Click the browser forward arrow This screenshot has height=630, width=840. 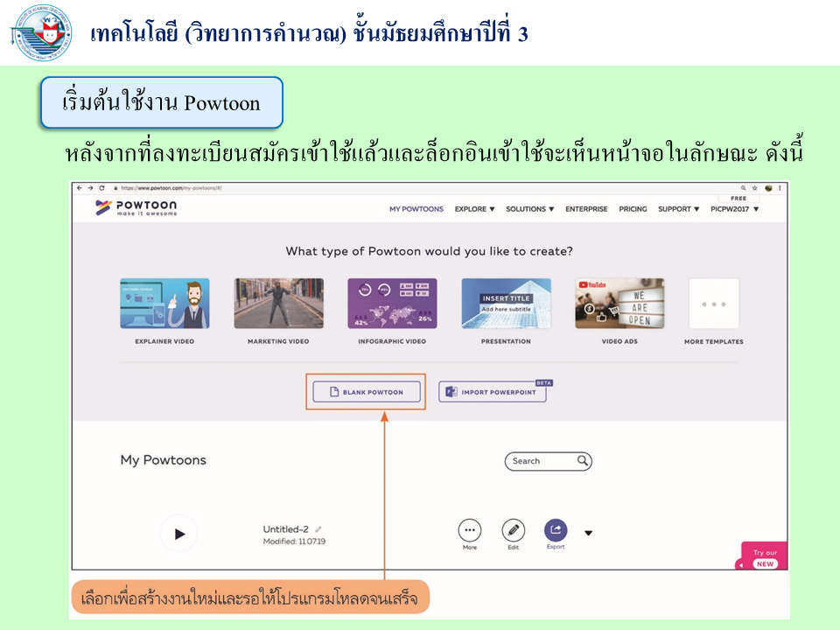click(90, 188)
